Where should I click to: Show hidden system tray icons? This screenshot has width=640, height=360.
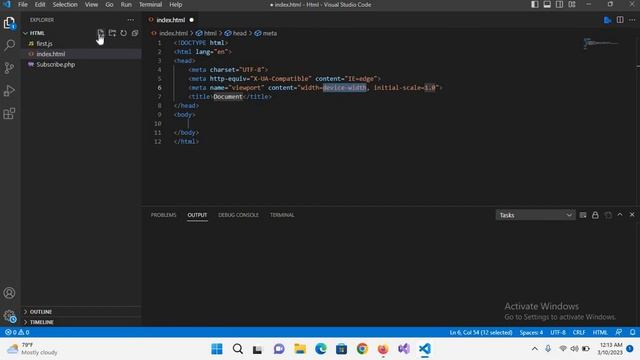coord(535,349)
